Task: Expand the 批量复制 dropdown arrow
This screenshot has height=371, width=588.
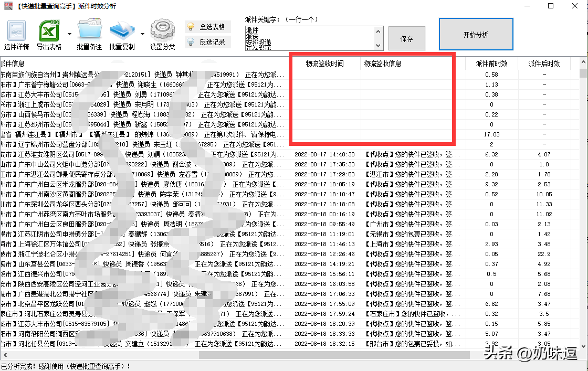Action: 142,34
